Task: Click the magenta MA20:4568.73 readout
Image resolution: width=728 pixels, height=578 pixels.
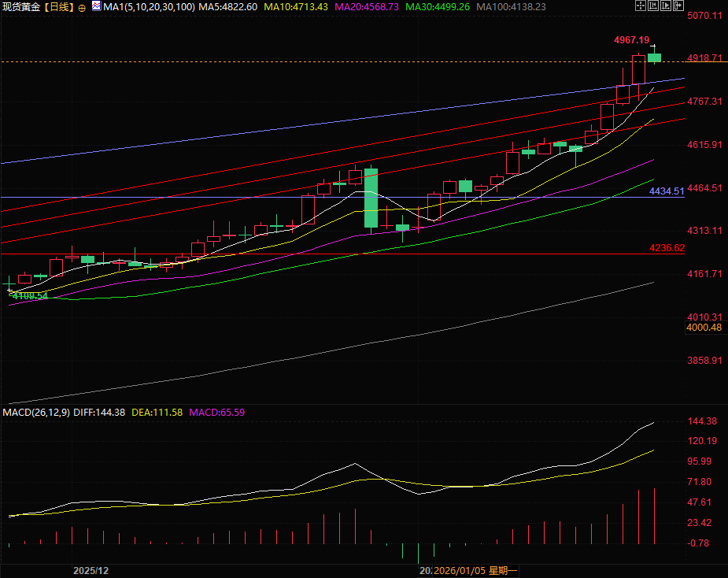Action: point(367,7)
